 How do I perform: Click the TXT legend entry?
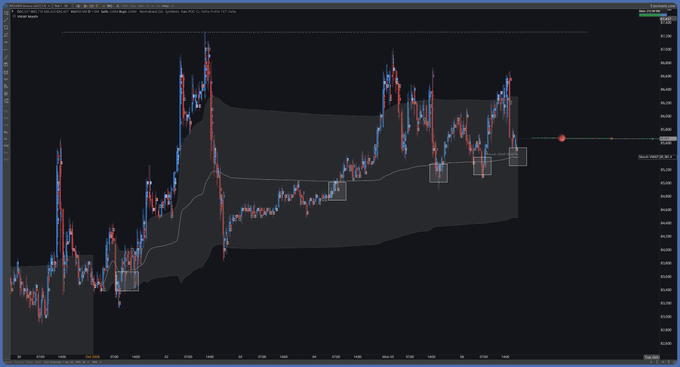click(224, 11)
